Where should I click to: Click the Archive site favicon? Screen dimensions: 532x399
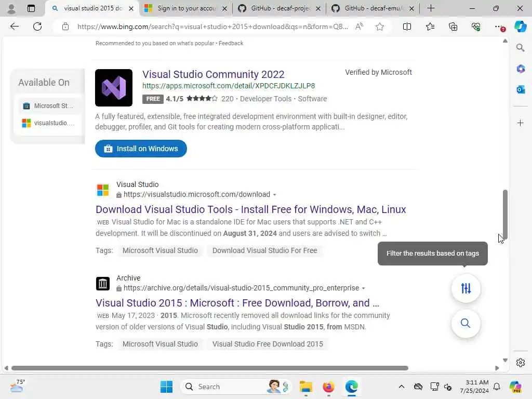(x=102, y=283)
